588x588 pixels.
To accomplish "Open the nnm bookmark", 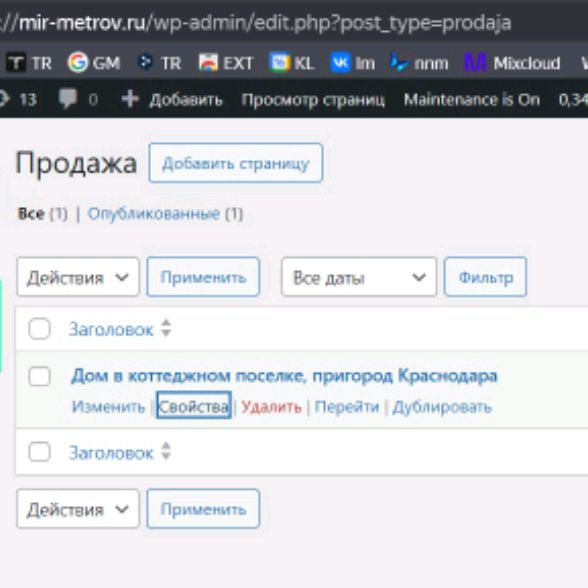I will (419, 63).
